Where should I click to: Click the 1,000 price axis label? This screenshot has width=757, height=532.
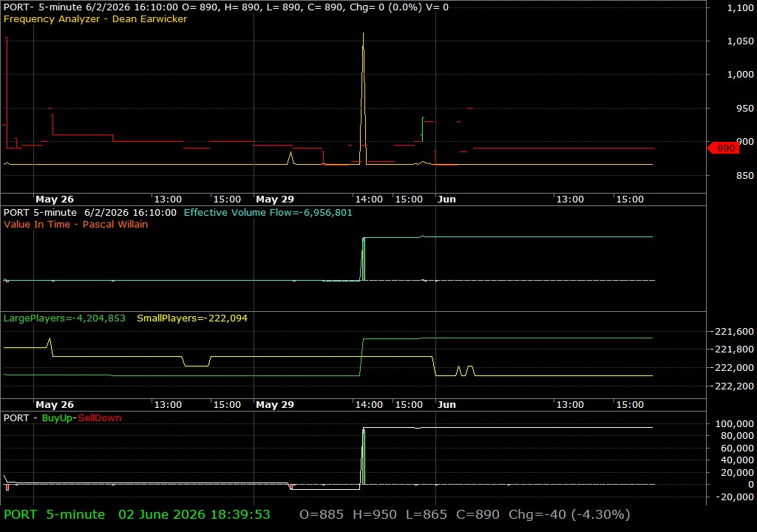click(x=740, y=75)
